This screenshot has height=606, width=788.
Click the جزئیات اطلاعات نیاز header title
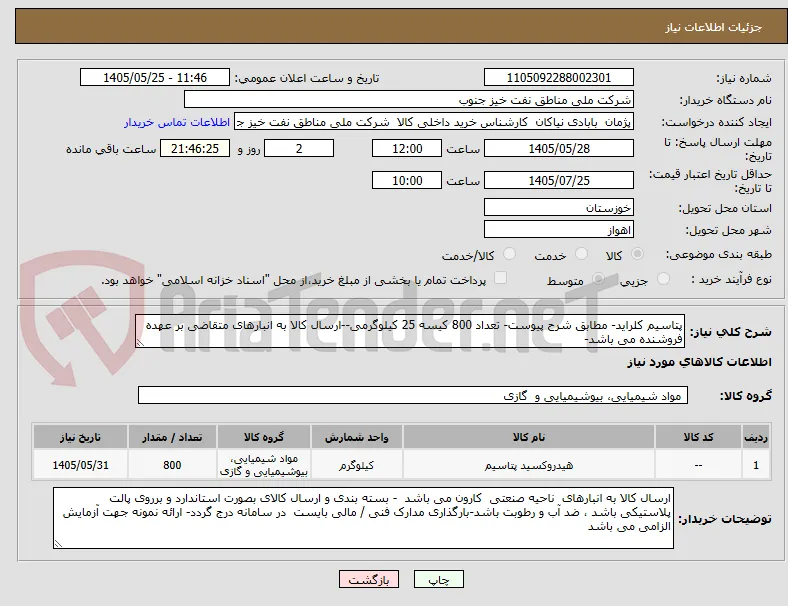(714, 27)
